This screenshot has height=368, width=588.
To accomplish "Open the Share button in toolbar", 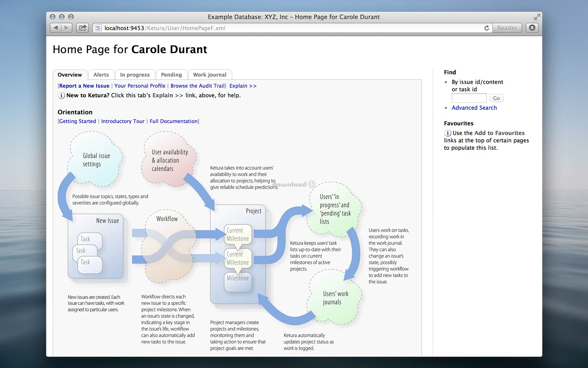I will tap(83, 28).
